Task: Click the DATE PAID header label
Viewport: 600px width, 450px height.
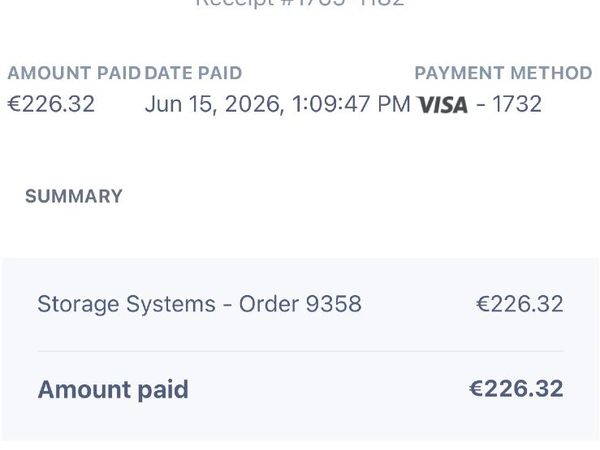Action: point(193,73)
